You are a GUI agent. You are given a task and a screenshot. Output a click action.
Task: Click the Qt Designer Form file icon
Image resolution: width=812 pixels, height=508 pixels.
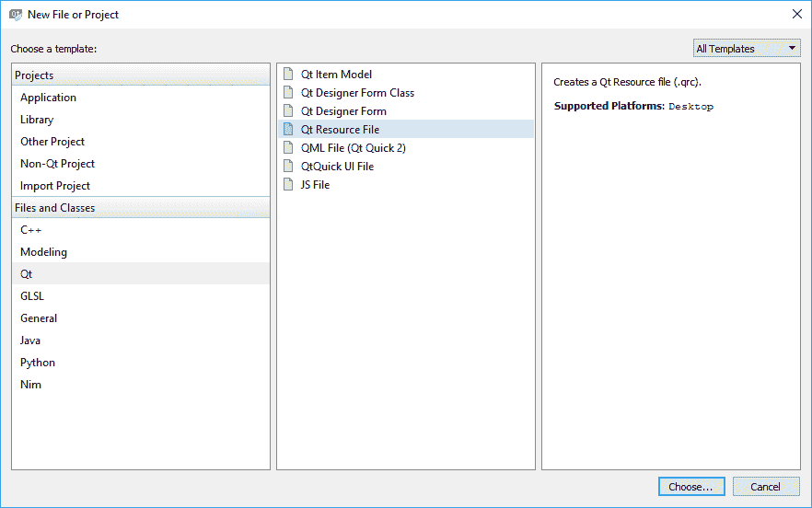pyautogui.click(x=290, y=111)
